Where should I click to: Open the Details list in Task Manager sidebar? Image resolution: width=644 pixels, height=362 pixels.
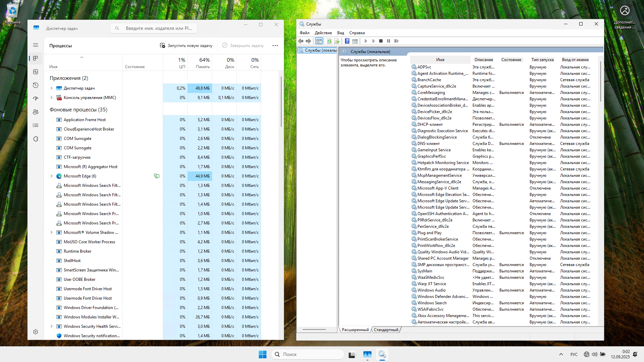[x=36, y=125]
